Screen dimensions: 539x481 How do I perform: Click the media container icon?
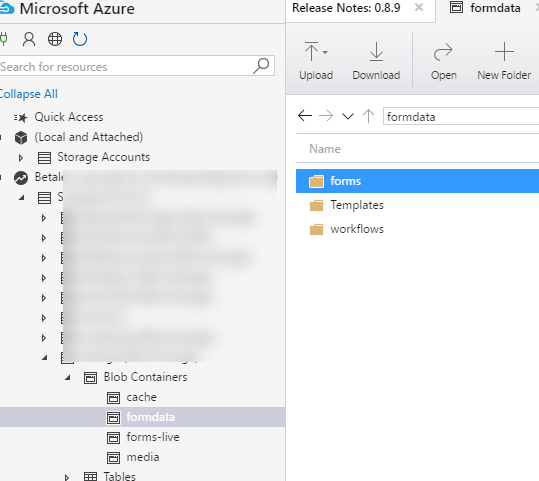click(113, 458)
